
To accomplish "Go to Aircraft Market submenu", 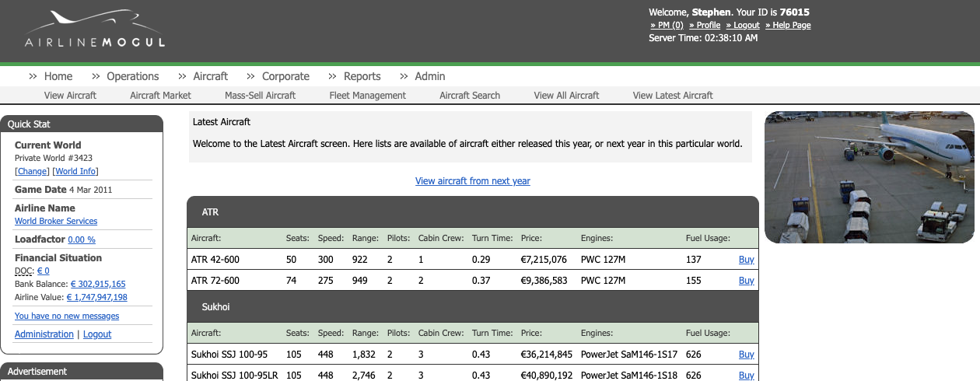I will (160, 96).
